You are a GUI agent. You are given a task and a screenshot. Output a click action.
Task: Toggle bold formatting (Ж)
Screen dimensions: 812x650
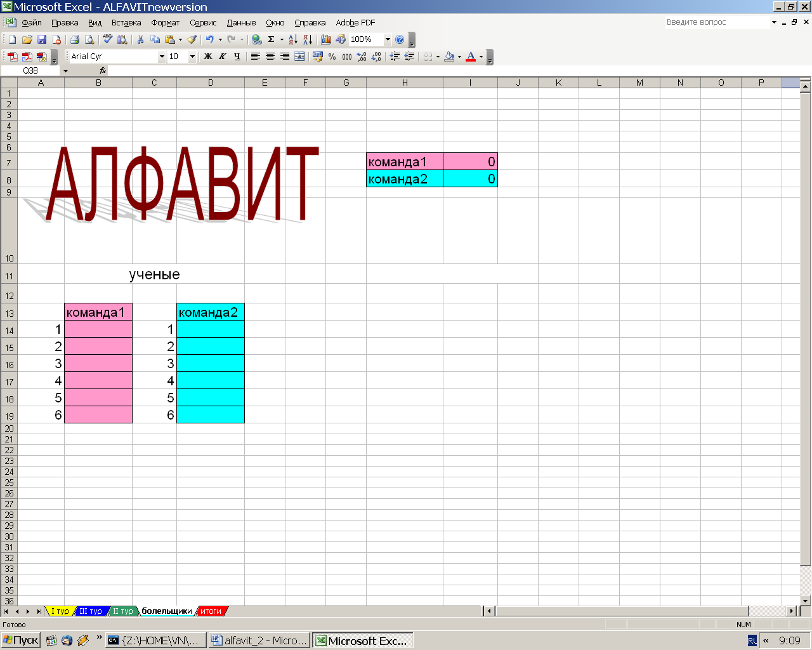coord(207,56)
